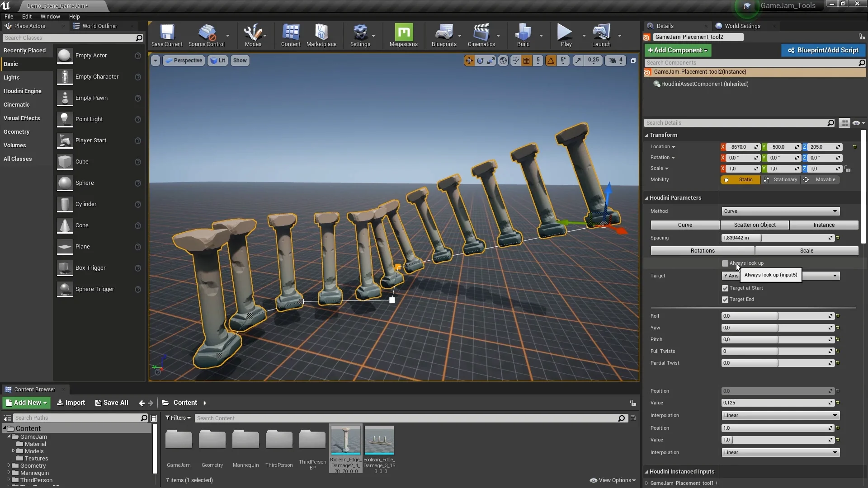Open surface snapping options in the viewport
868x488 pixels.
[515, 61]
